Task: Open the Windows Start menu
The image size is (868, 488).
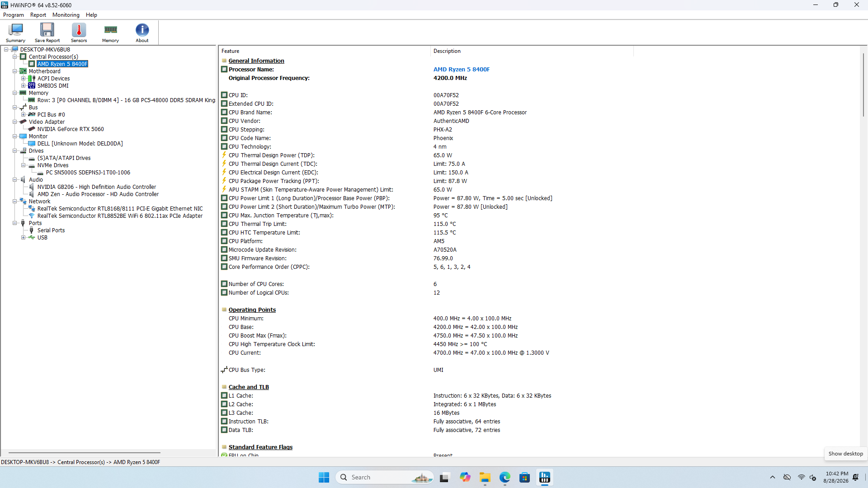Action: 324,477
